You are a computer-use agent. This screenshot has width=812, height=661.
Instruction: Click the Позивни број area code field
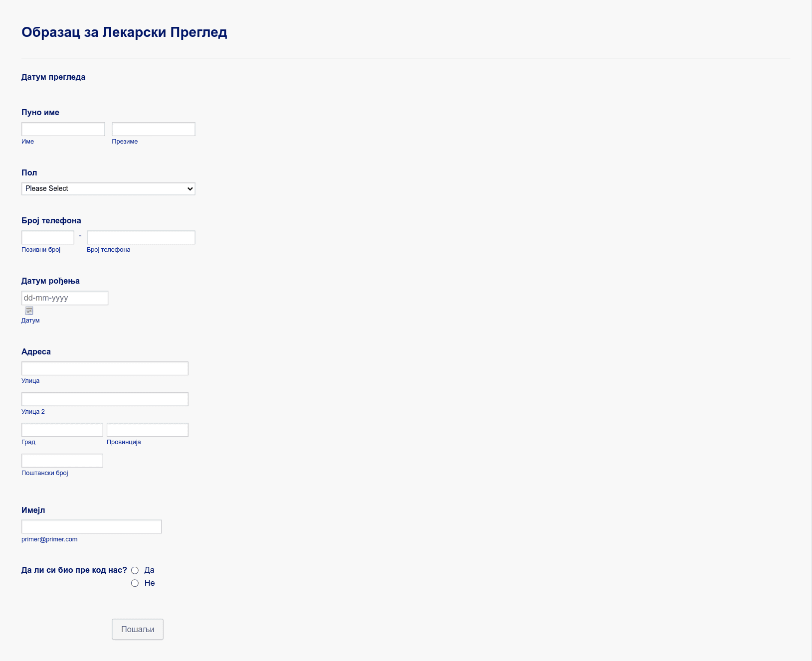[48, 237]
